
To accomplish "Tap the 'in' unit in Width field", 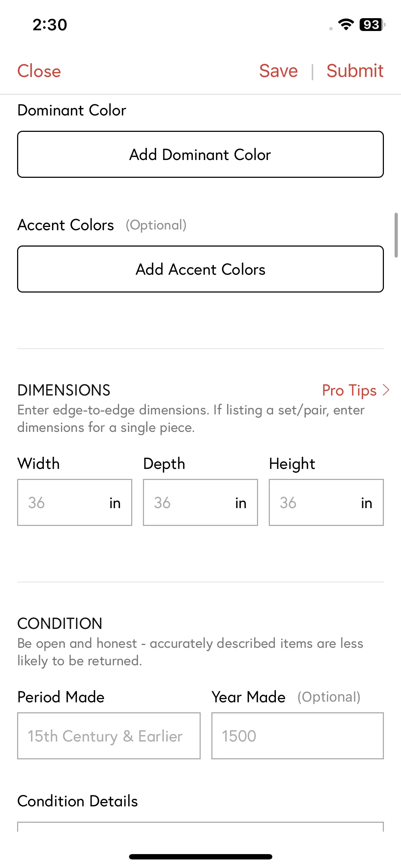I will coord(115,503).
